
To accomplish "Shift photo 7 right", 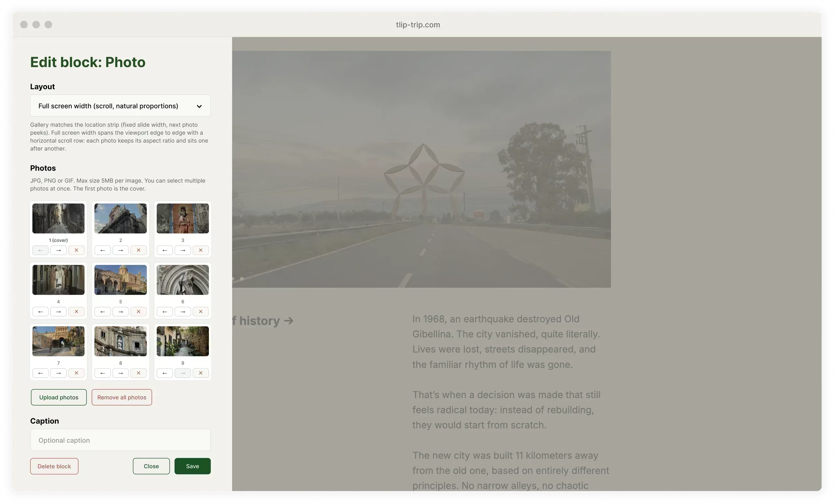I will click(58, 373).
